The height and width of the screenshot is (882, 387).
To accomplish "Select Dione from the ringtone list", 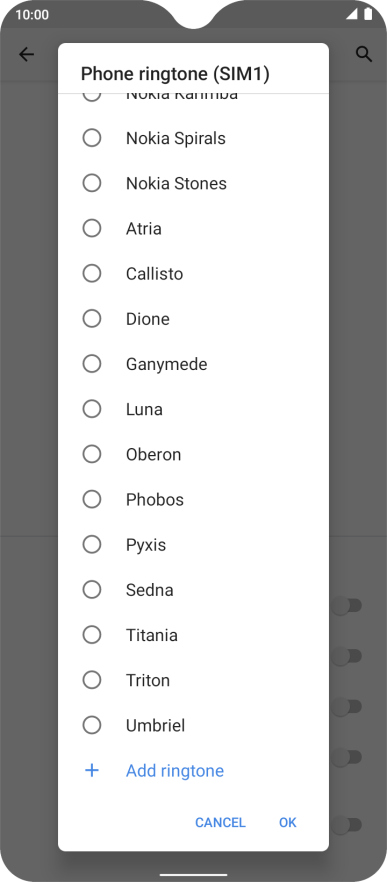I will click(x=194, y=319).
